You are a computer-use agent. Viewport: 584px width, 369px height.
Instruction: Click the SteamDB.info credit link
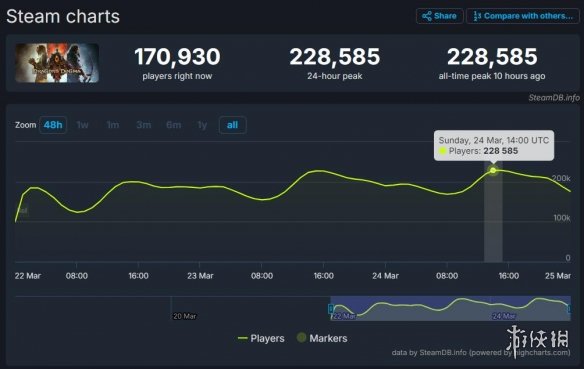[x=554, y=98]
